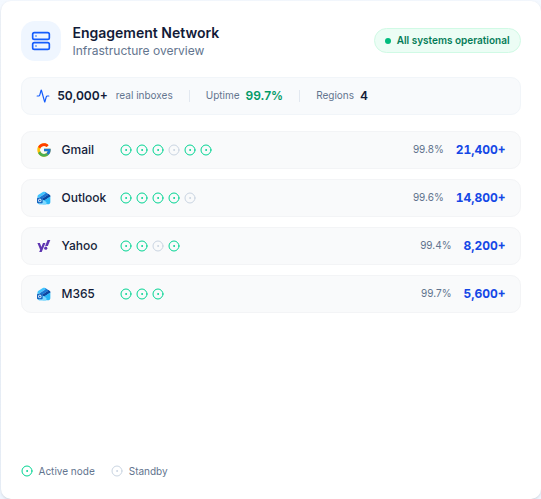Click the activity pulse icon beside 50,000+
Screen dimensions: 541x499
click(x=43, y=96)
